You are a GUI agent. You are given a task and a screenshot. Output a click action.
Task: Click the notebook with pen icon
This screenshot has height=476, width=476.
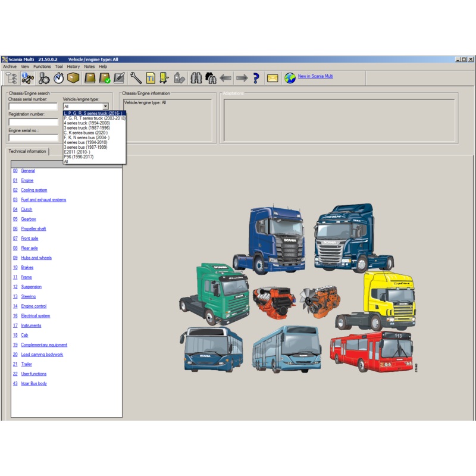pyautogui.click(x=119, y=79)
